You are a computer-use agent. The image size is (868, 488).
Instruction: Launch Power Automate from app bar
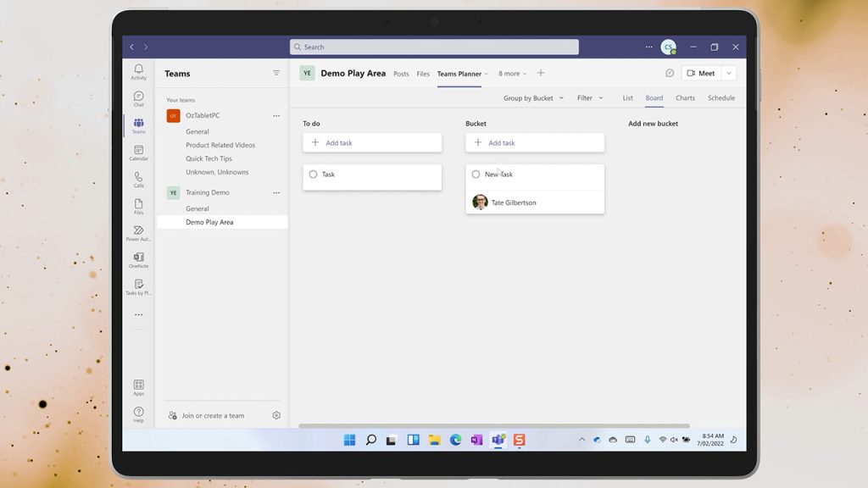(138, 233)
